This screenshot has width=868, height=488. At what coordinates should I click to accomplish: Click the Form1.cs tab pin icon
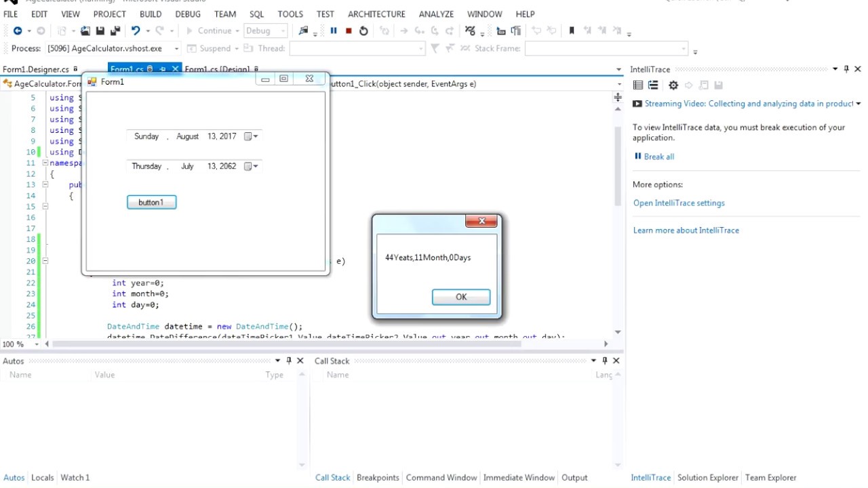(163, 69)
